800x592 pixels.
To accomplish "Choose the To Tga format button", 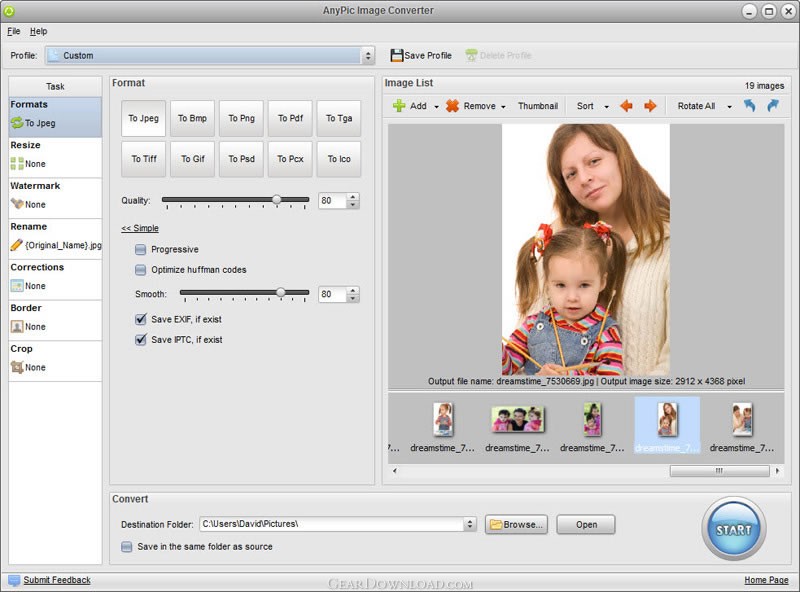I will [x=339, y=118].
